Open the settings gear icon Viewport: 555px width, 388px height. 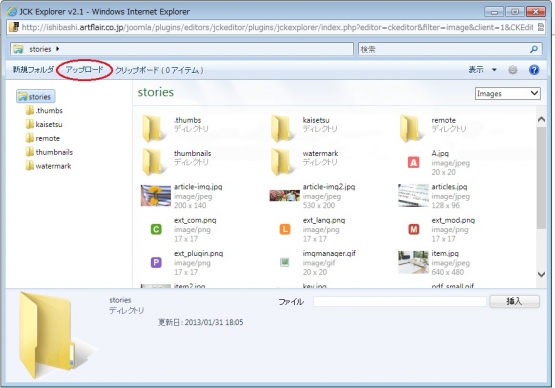point(513,70)
